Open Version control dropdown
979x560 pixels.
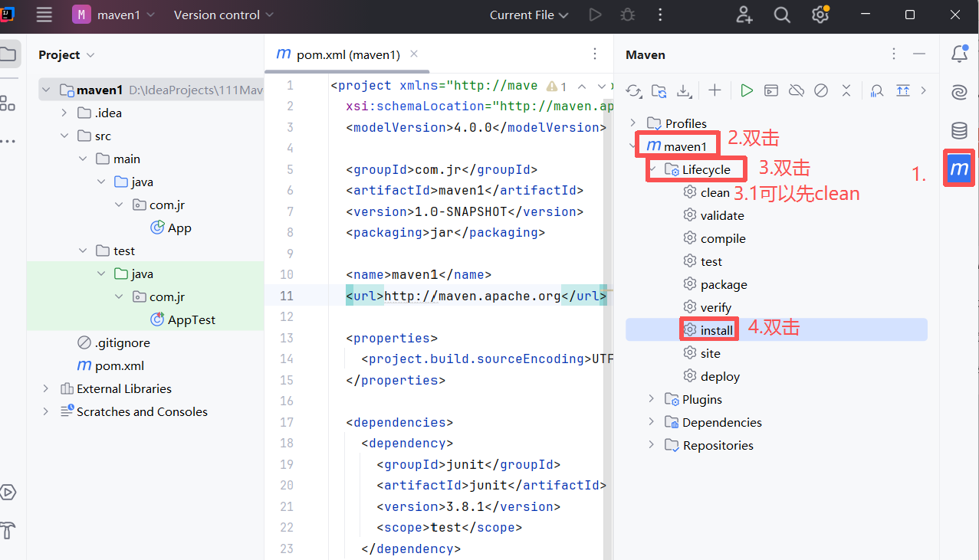pyautogui.click(x=223, y=15)
